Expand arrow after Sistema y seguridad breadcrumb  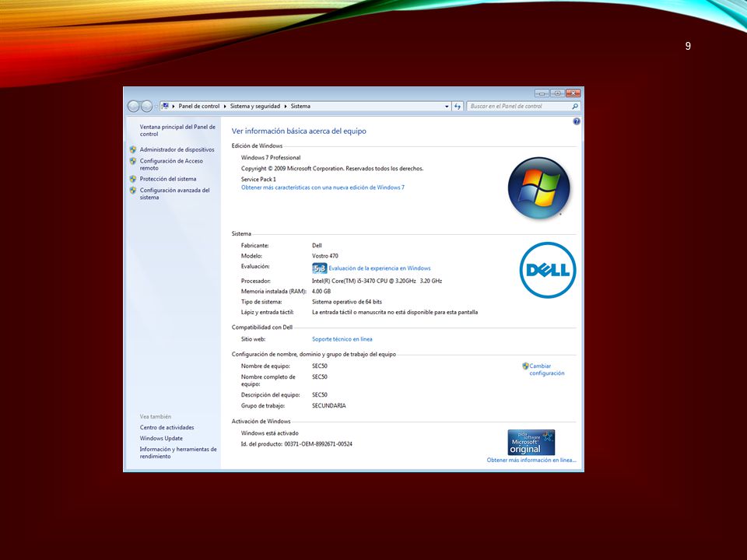click(x=286, y=107)
